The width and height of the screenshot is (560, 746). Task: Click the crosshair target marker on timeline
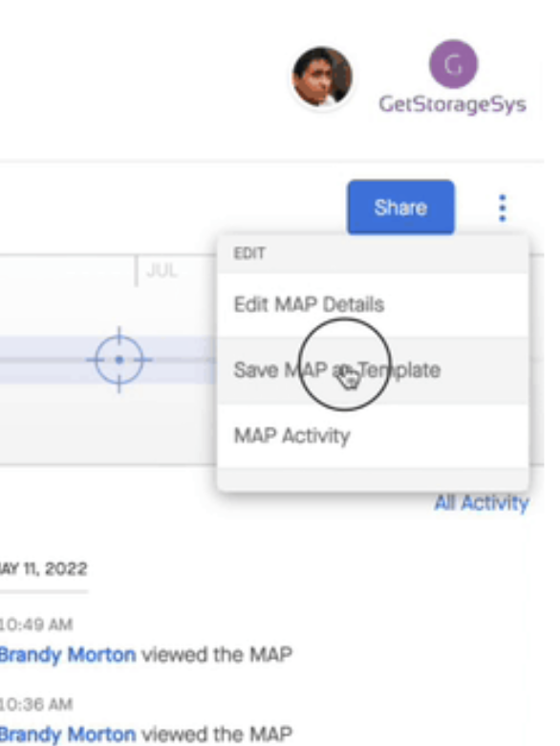[119, 360]
